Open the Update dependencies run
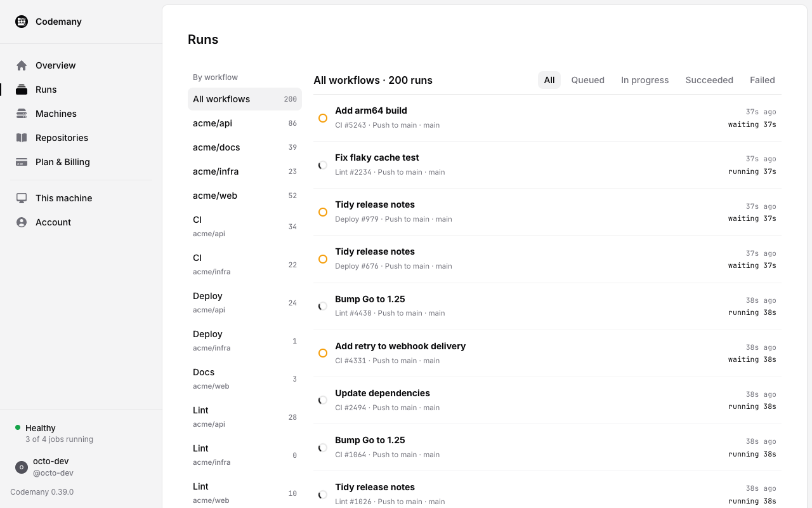This screenshot has height=508, width=812. coord(547,400)
